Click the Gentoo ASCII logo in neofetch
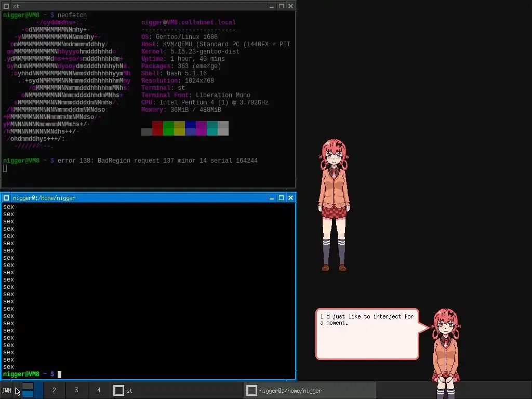532x399 pixels. 67,84
